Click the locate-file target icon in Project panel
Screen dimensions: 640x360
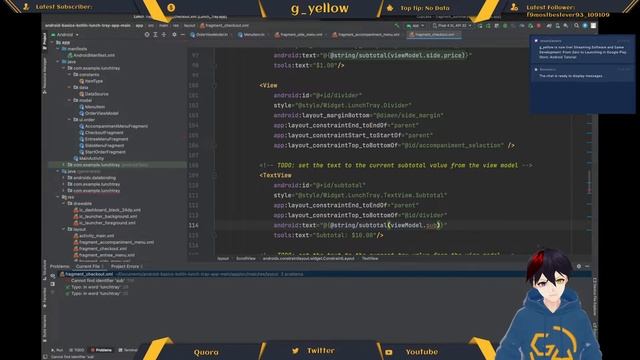click(x=147, y=35)
